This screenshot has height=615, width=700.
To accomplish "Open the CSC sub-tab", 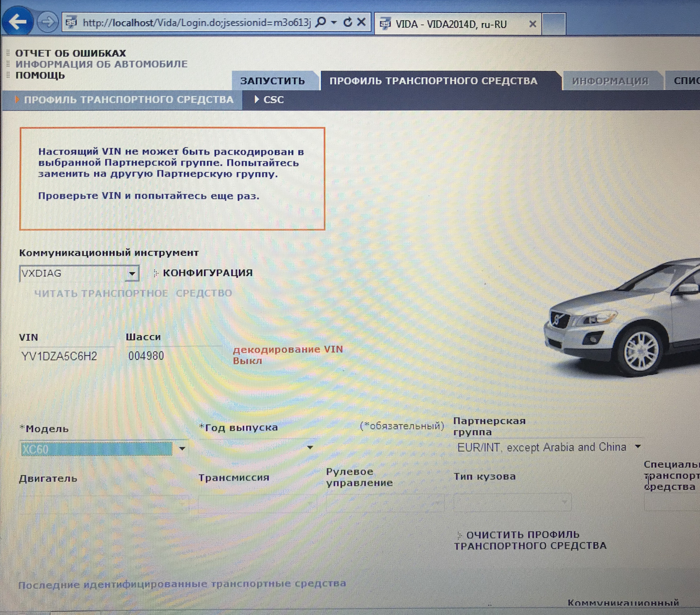I will pyautogui.click(x=273, y=100).
